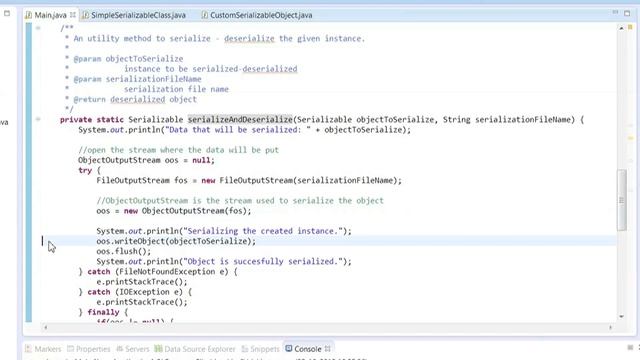Click the highlighted serializeAndDeserialize method name
The width and height of the screenshot is (640, 360).
click(x=240, y=120)
